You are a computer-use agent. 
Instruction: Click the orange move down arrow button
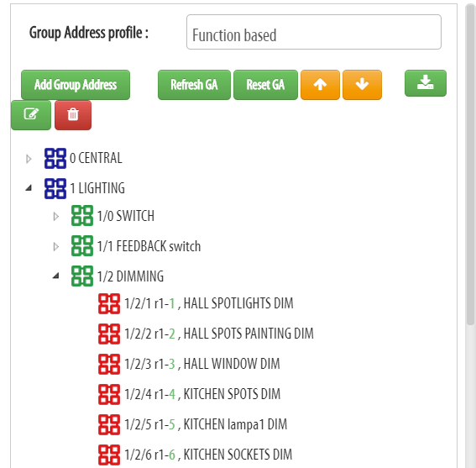pyautogui.click(x=362, y=85)
